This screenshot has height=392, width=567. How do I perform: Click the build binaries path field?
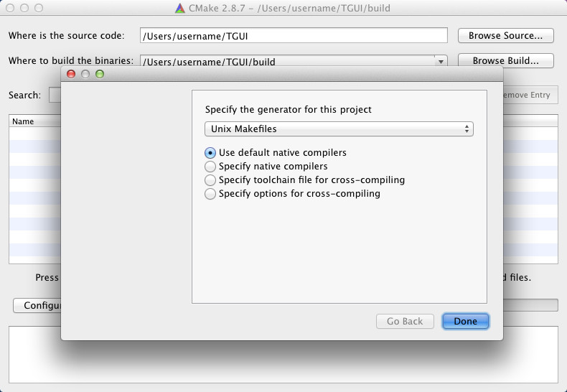pyautogui.click(x=287, y=61)
